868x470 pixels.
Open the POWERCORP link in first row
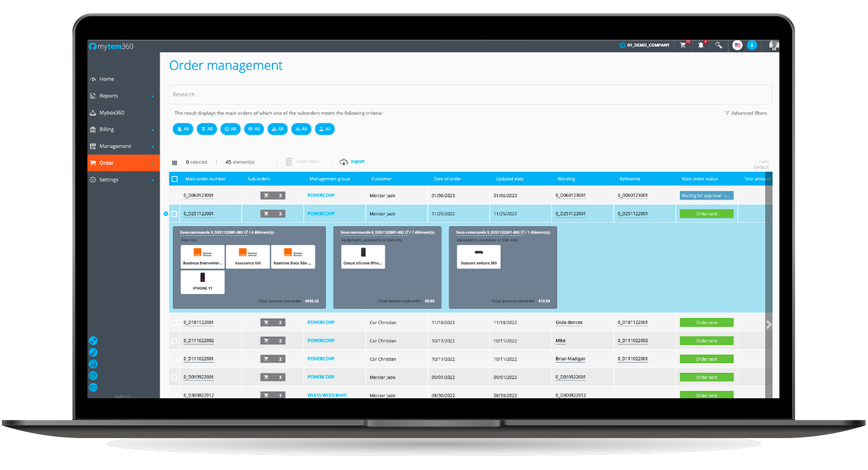coord(321,195)
